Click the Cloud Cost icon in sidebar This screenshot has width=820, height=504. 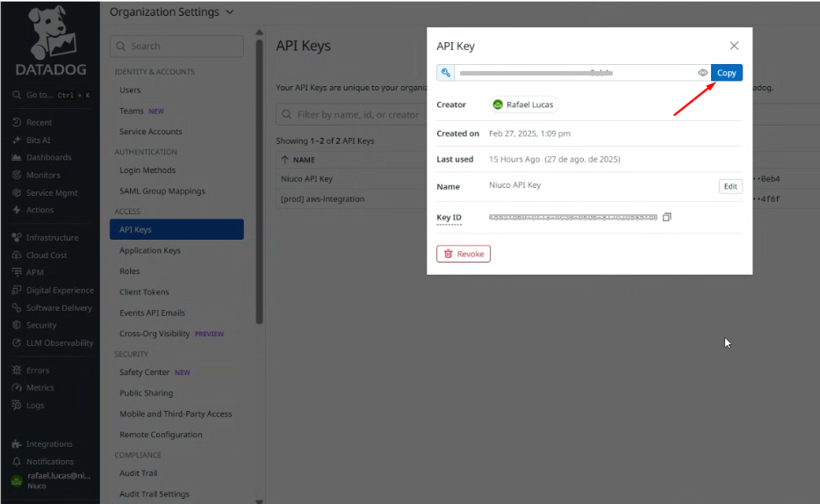point(17,256)
